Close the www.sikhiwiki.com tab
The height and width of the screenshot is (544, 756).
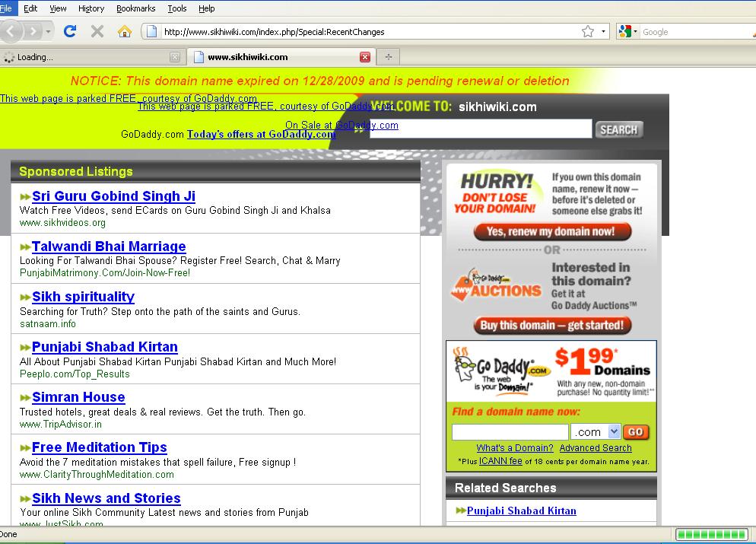(365, 57)
